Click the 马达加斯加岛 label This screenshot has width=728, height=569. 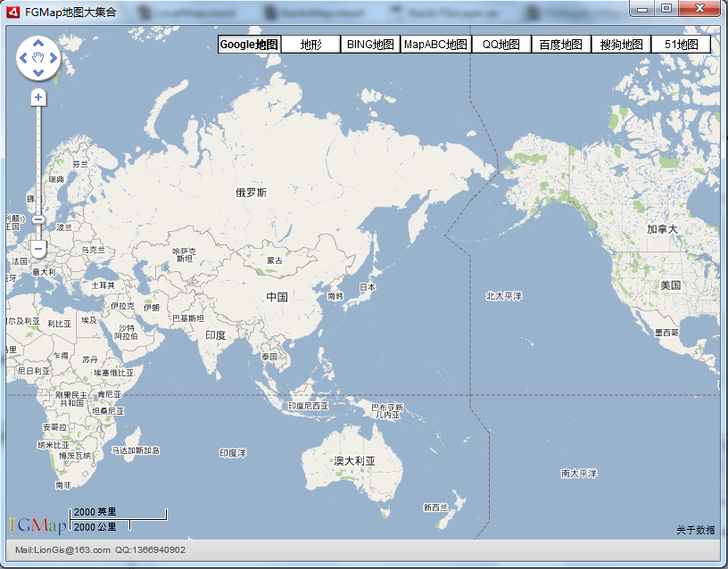[x=136, y=450]
